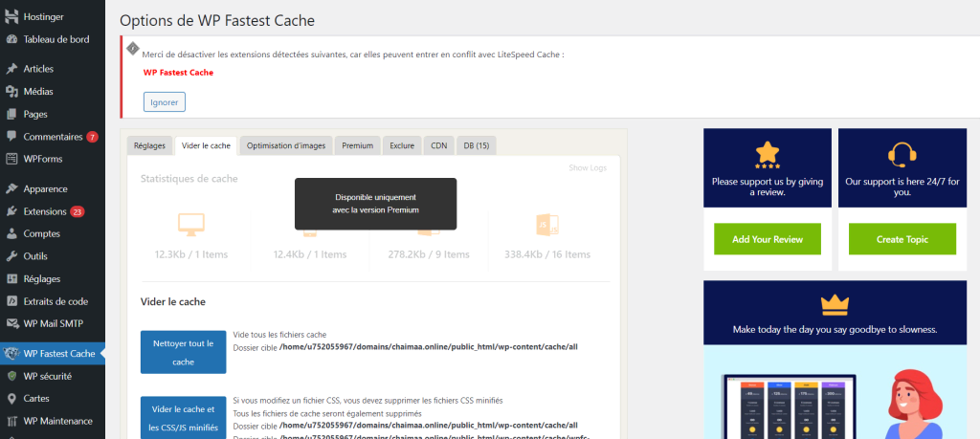Open Extensions plugin icon in sidebar
980x439 pixels.
(x=11, y=211)
